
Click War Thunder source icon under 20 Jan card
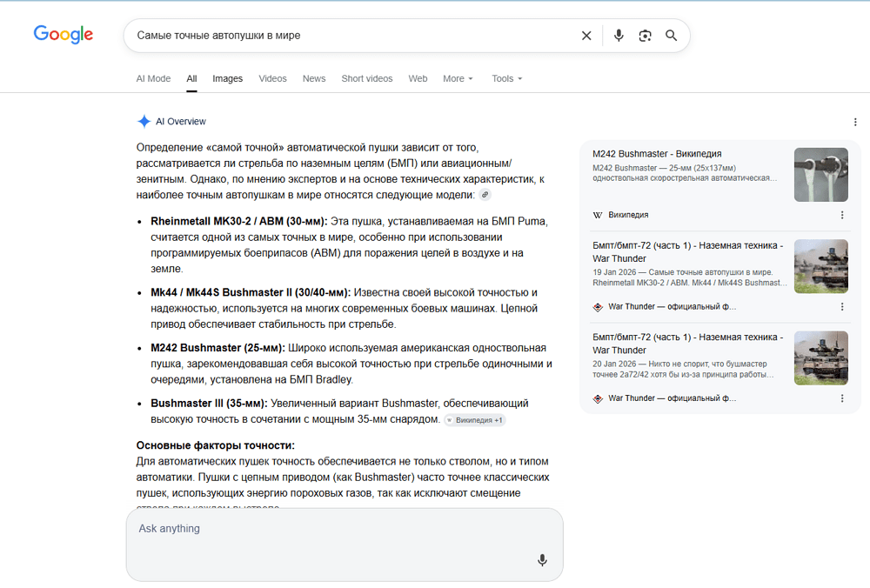click(x=598, y=398)
